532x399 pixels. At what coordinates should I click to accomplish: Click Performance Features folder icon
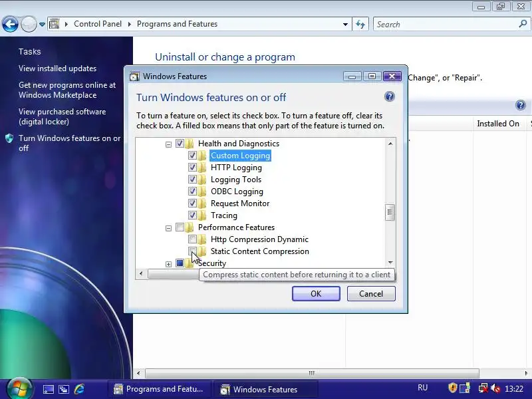[x=190, y=227]
